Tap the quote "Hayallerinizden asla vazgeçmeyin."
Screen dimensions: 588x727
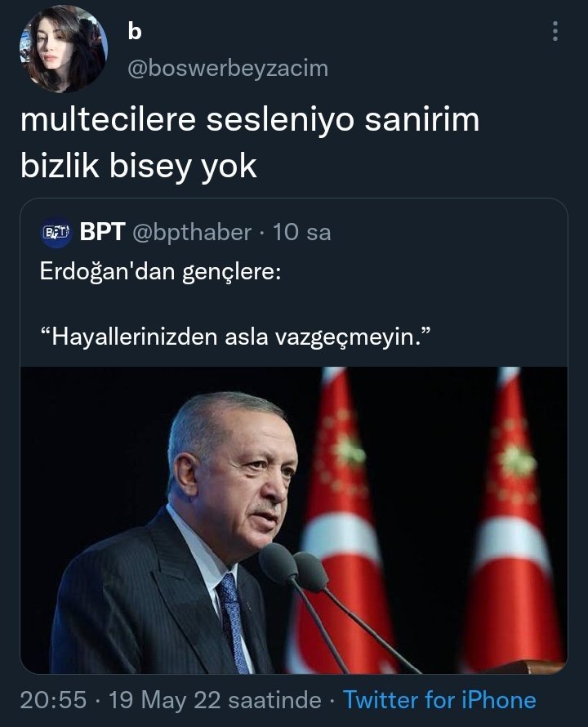pos(236,337)
